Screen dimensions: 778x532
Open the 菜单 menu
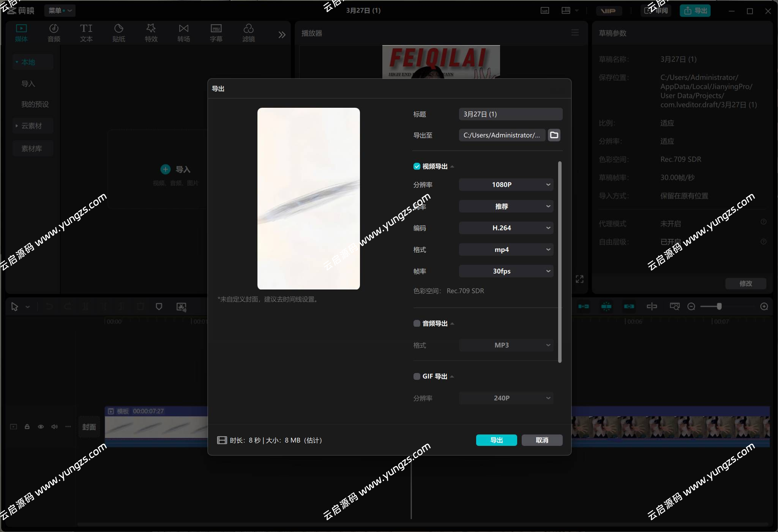click(x=59, y=10)
